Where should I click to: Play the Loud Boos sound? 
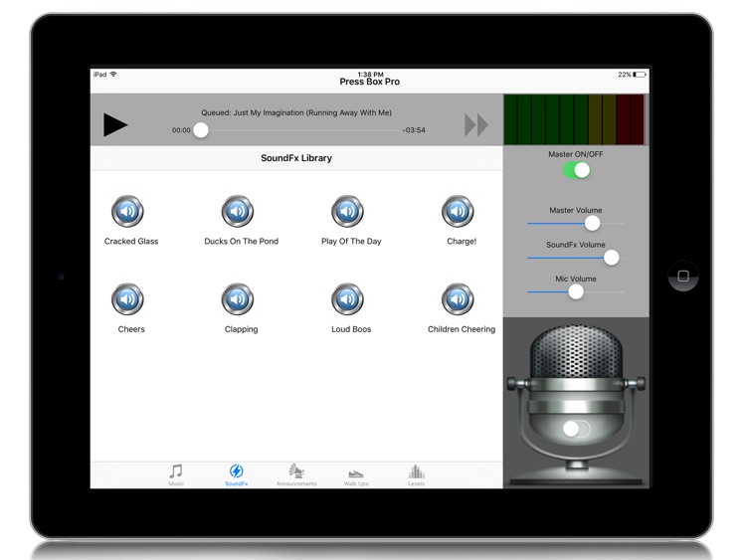347,299
